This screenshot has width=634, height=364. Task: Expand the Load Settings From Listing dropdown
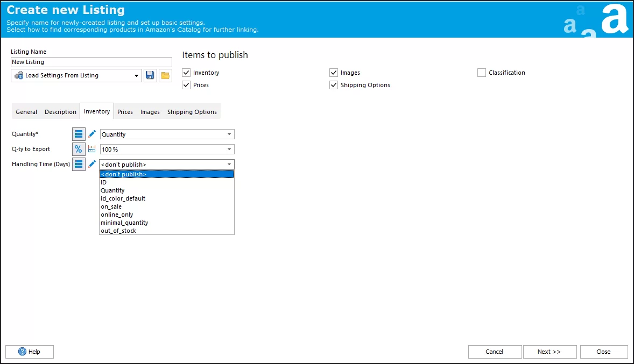136,76
